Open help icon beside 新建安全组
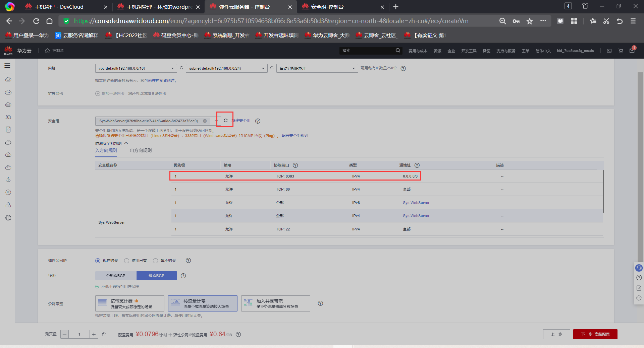 [x=258, y=121]
